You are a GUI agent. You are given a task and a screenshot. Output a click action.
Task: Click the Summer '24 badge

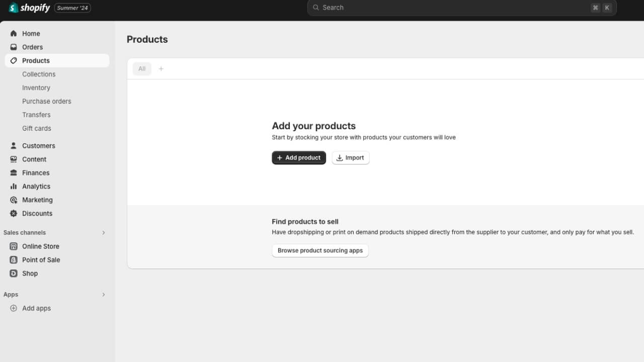72,8
